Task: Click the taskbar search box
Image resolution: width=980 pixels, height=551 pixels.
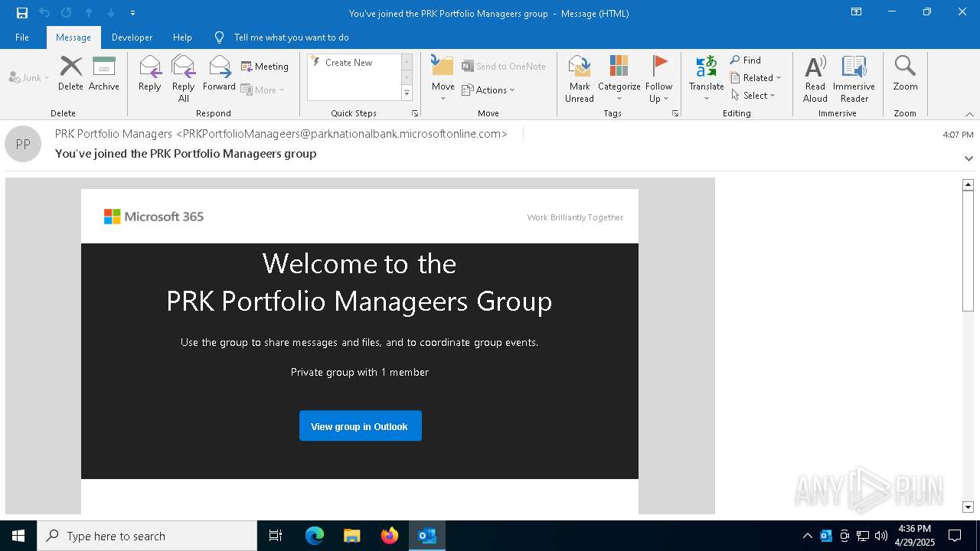Action: pyautogui.click(x=147, y=536)
